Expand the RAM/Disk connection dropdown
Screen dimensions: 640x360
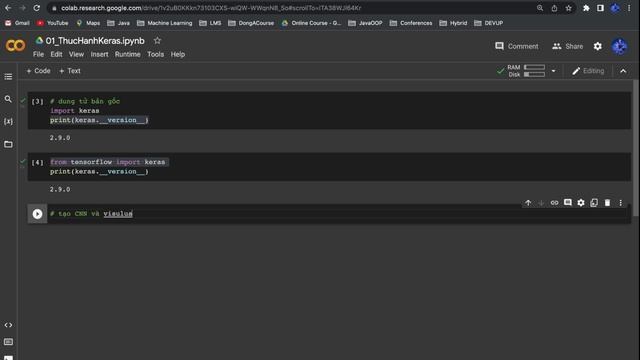click(553, 71)
